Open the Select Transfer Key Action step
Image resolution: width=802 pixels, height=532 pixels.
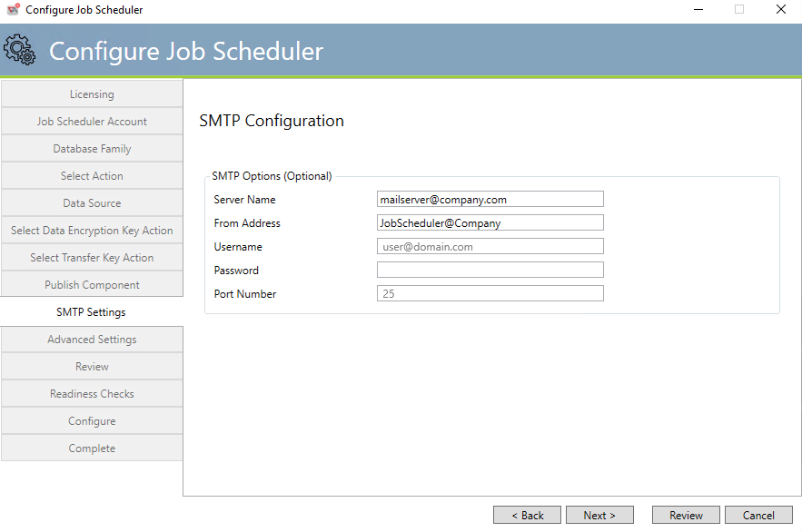(92, 257)
